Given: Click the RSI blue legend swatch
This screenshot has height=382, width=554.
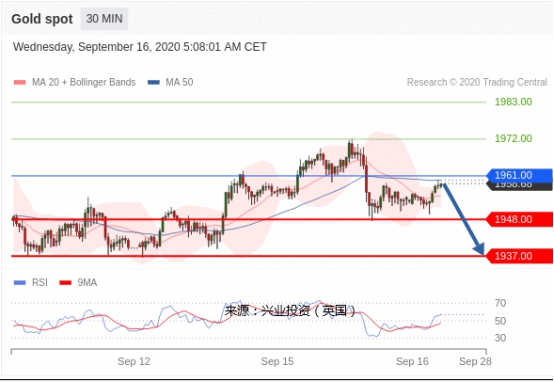Looking at the screenshot, I should point(20,283).
